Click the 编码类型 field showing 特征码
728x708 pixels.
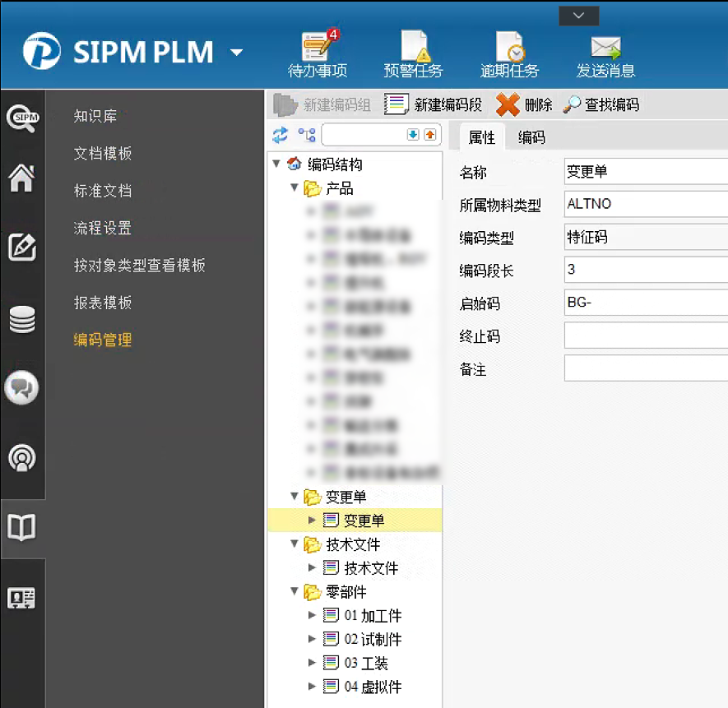pyautogui.click(x=646, y=237)
